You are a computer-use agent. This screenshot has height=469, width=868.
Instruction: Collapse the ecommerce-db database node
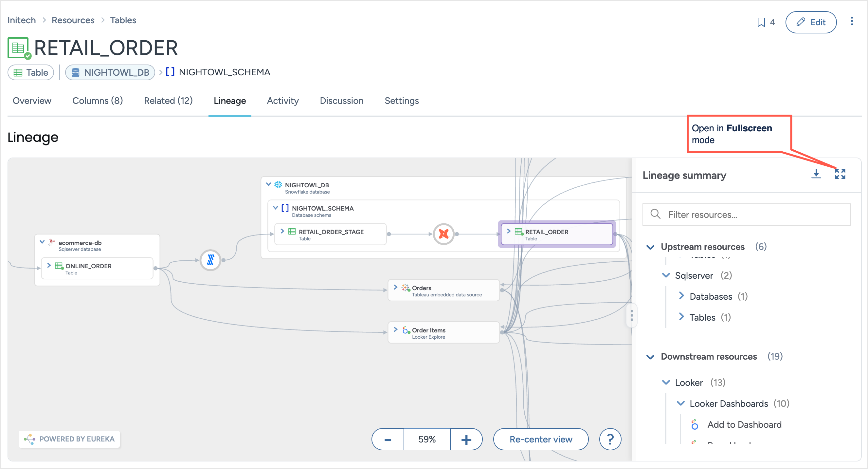pos(42,242)
